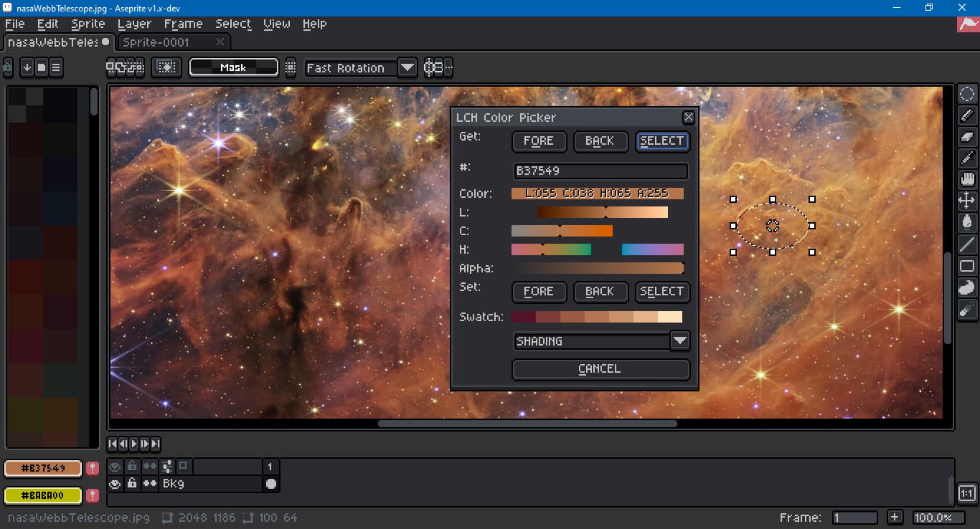Toggle lock on the Bkg layer
Viewport: 980px width, 529px height.
(132, 484)
